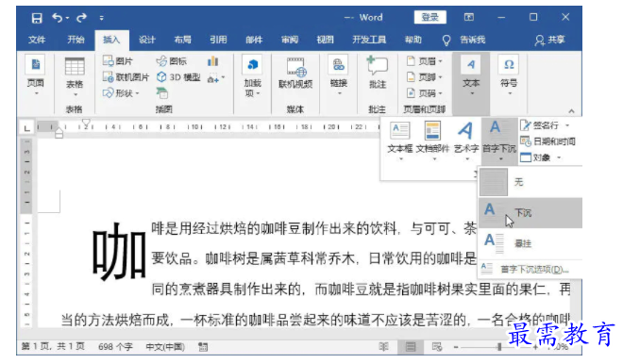This screenshot has width=623, height=364.
Task: Open the 符号 symbols dropdown
Action: 509,76
